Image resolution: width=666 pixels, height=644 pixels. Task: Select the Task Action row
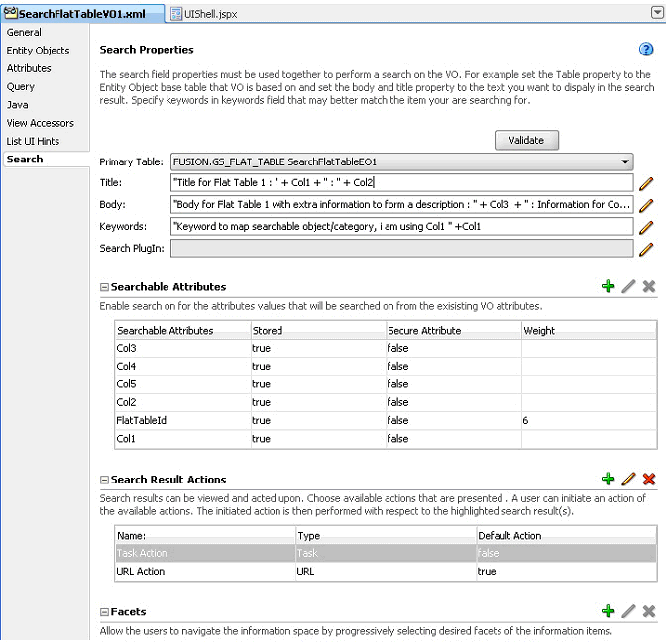pyautogui.click(x=386, y=553)
